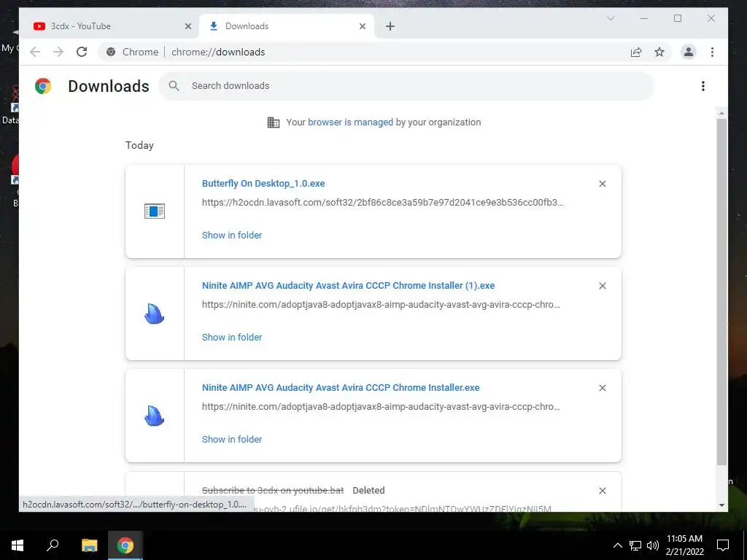Maximize the Chrome window
Image resolution: width=747 pixels, height=560 pixels.
pos(678,18)
